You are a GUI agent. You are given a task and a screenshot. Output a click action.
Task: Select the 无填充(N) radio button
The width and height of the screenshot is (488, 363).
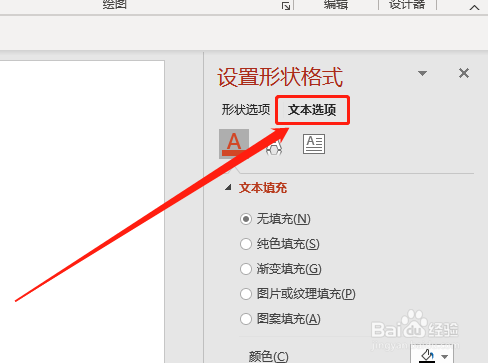(x=246, y=219)
